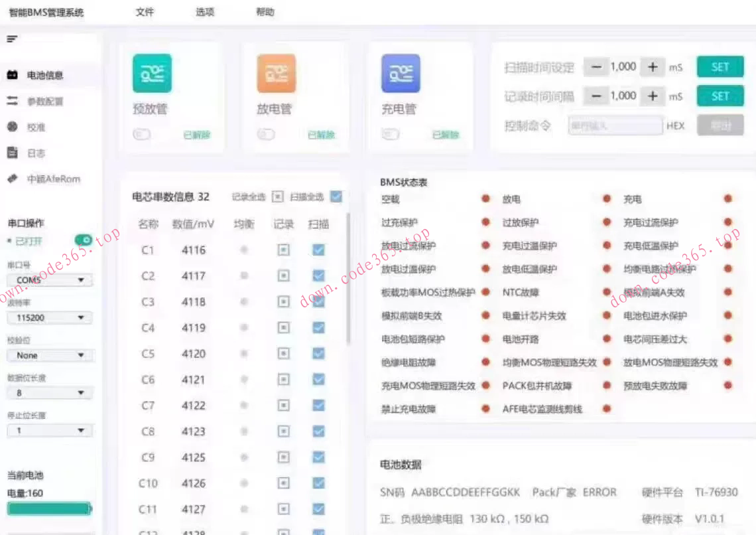Open the 选项 menu
756x535 pixels.
[x=204, y=11]
